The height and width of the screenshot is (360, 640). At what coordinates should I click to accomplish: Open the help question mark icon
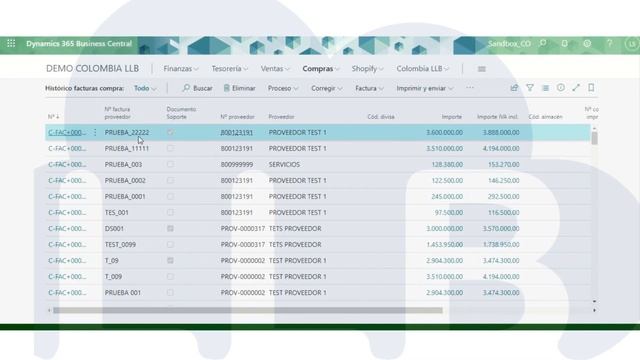(609, 43)
